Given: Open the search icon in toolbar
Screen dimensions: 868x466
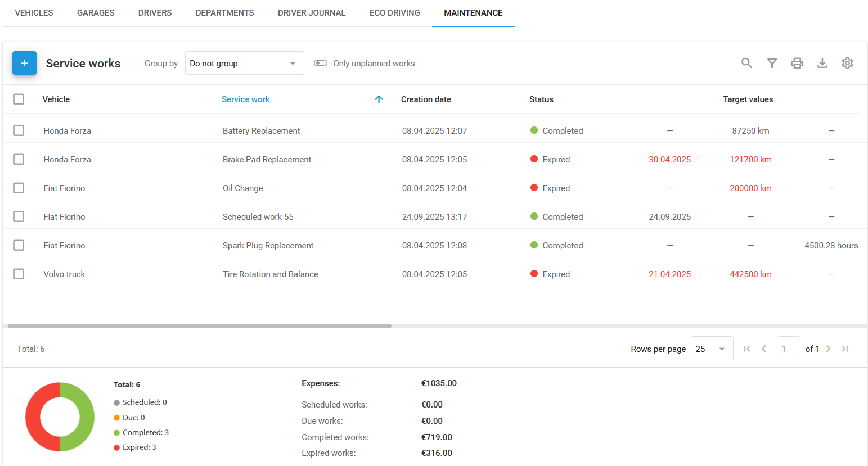Looking at the screenshot, I should point(746,63).
